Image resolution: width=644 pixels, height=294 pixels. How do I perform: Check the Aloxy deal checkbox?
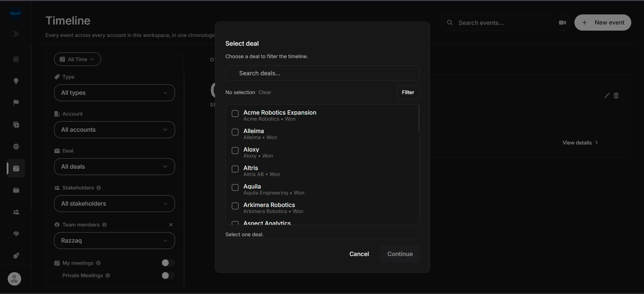pos(235,151)
